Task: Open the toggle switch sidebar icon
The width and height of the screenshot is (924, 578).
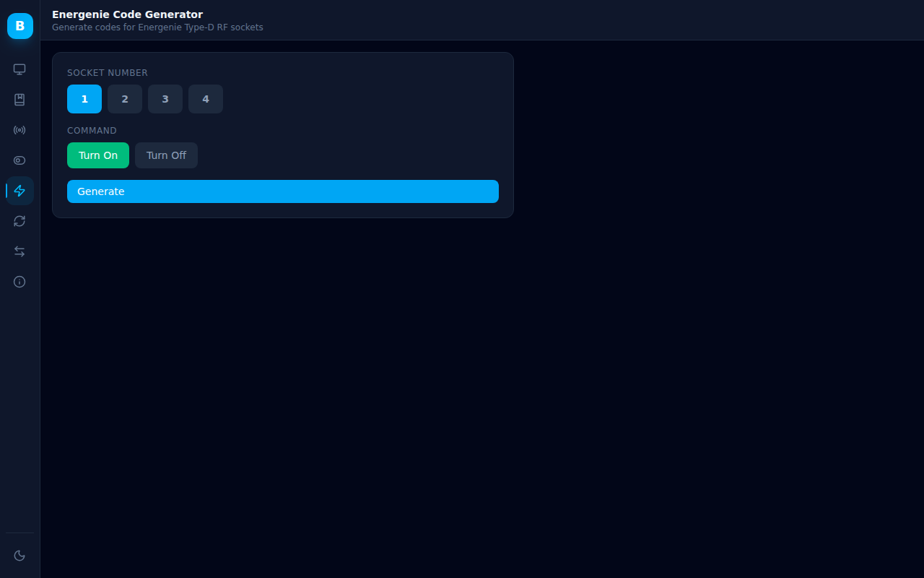Action: pyautogui.click(x=19, y=160)
